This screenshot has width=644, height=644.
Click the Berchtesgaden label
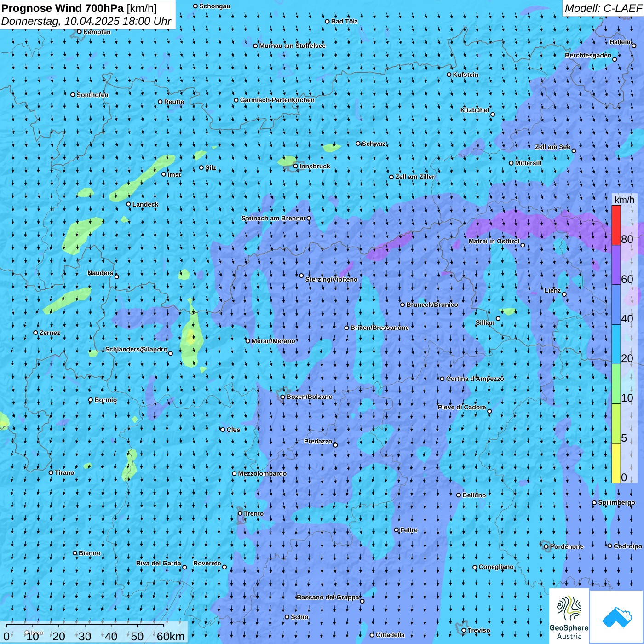coord(588,55)
